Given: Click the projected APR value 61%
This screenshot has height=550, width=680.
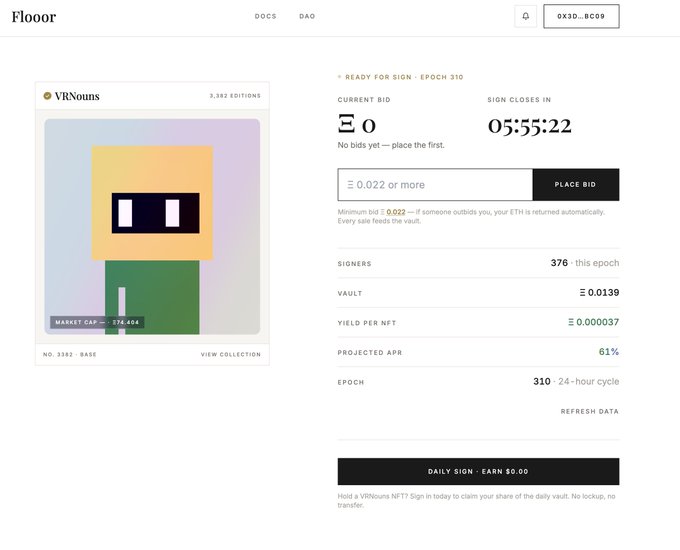Looking at the screenshot, I should click(609, 352).
